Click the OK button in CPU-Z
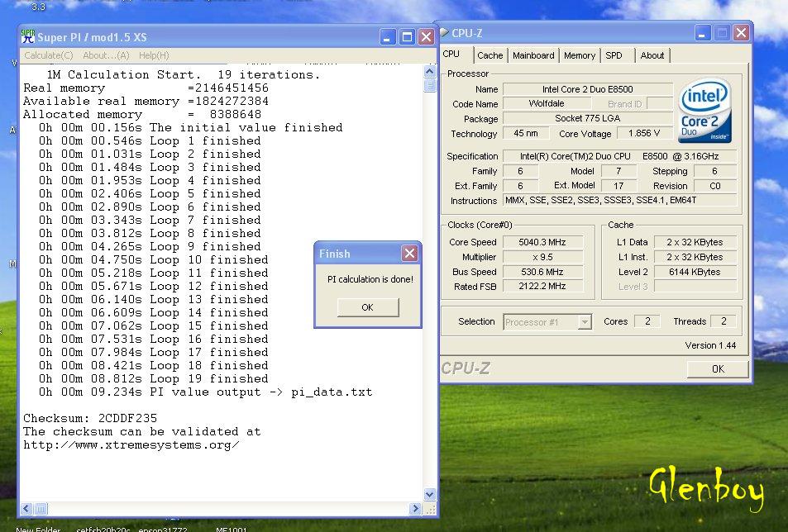Image resolution: width=788 pixels, height=532 pixels. 717,368
